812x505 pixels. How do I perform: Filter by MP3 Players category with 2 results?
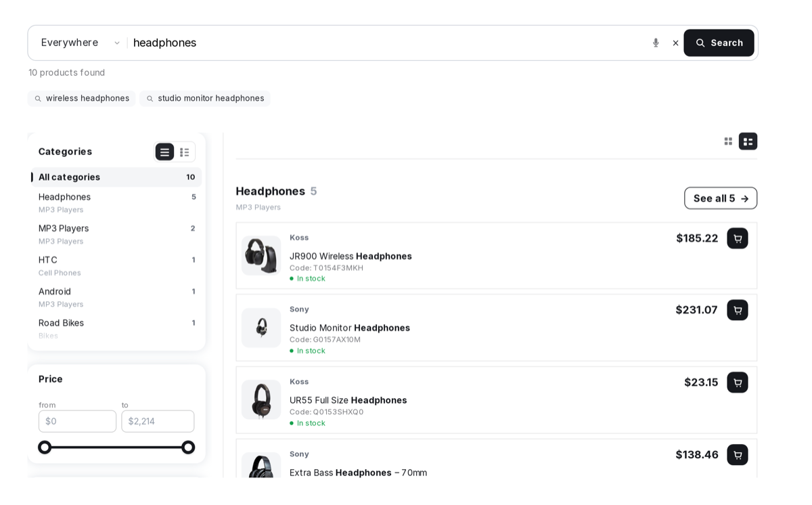(116, 234)
